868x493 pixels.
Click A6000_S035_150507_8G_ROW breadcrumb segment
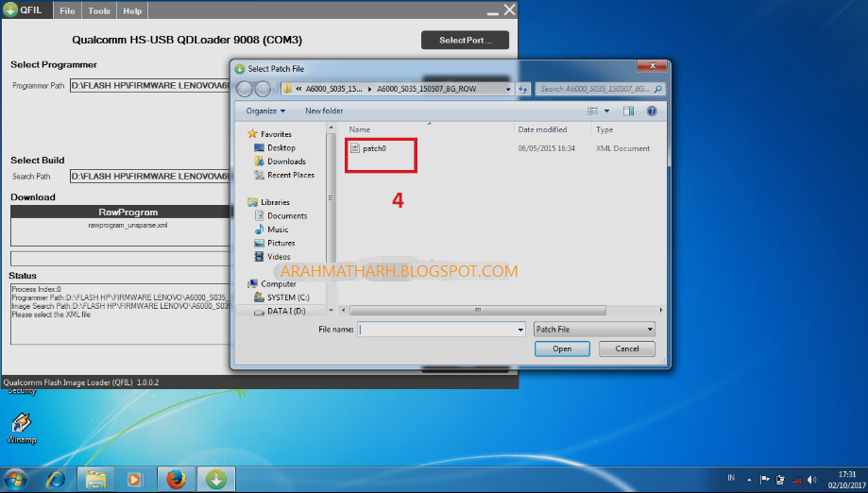pos(426,89)
